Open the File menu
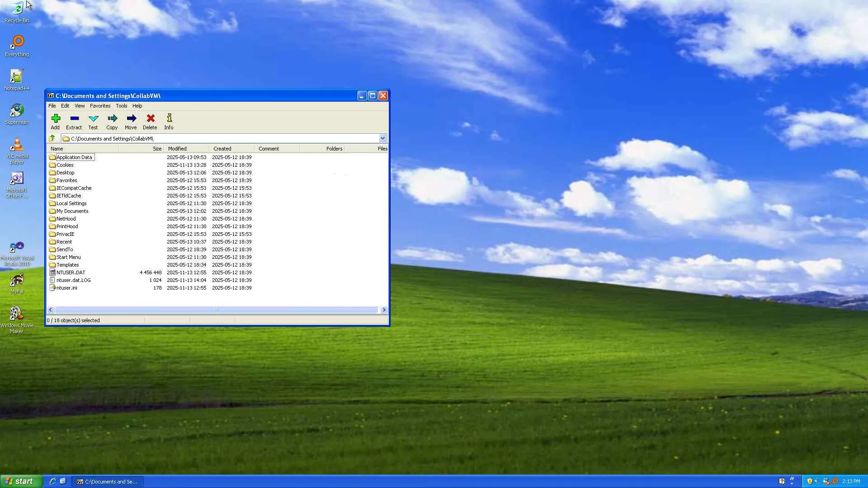The width and height of the screenshot is (868, 488). [52, 106]
